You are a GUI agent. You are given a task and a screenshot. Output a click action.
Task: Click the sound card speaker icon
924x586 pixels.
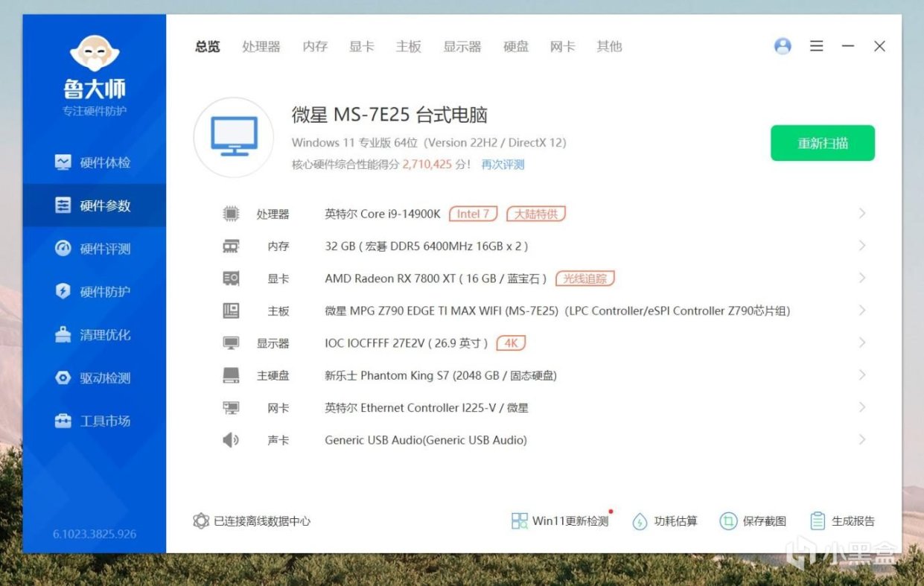pyautogui.click(x=232, y=440)
